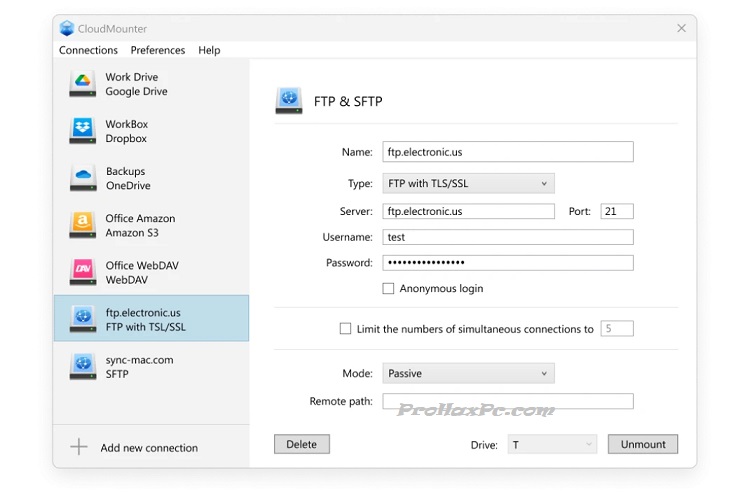
Task: Click the CloudMounter logo in title bar
Action: [x=67, y=28]
